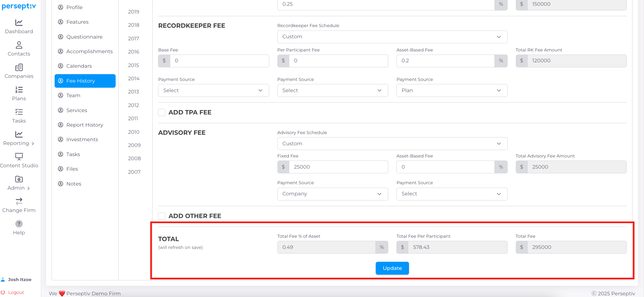Select year 2010 in year list
This screenshot has width=644, height=297.
pos(134,132)
